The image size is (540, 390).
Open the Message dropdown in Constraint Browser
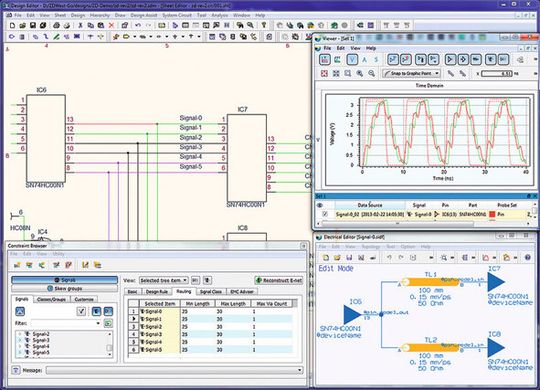point(300,370)
